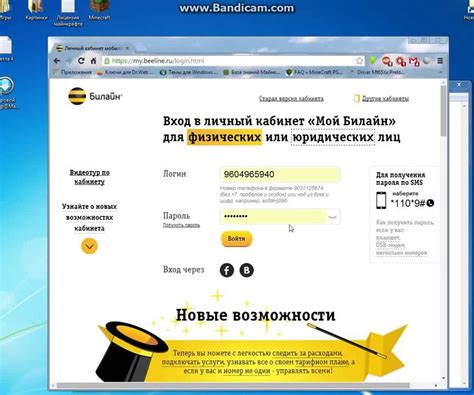
Task: Expand section with the yellow down-chevron button
Action: (89, 246)
